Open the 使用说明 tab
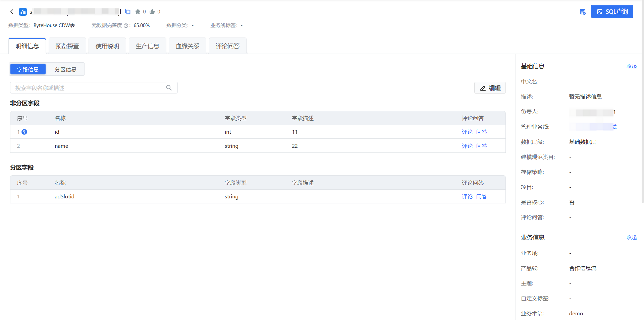644x320 pixels. point(107,46)
